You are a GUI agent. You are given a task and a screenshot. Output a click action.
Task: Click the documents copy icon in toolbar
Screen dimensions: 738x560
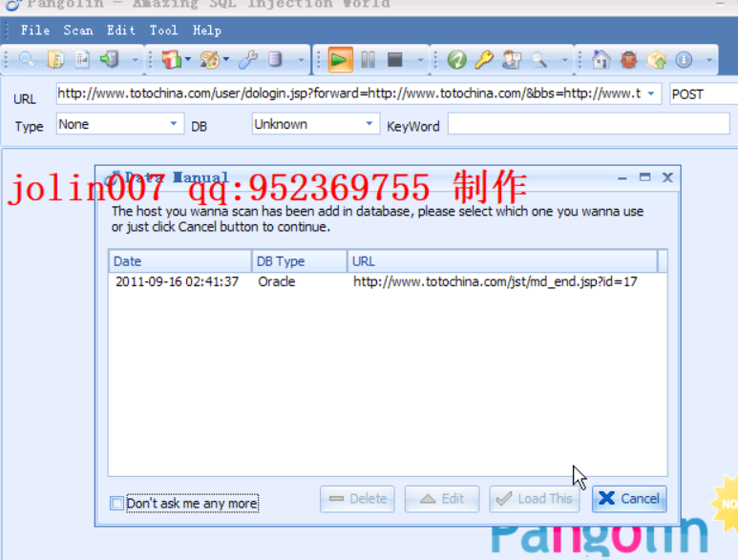pyautogui.click(x=55, y=60)
